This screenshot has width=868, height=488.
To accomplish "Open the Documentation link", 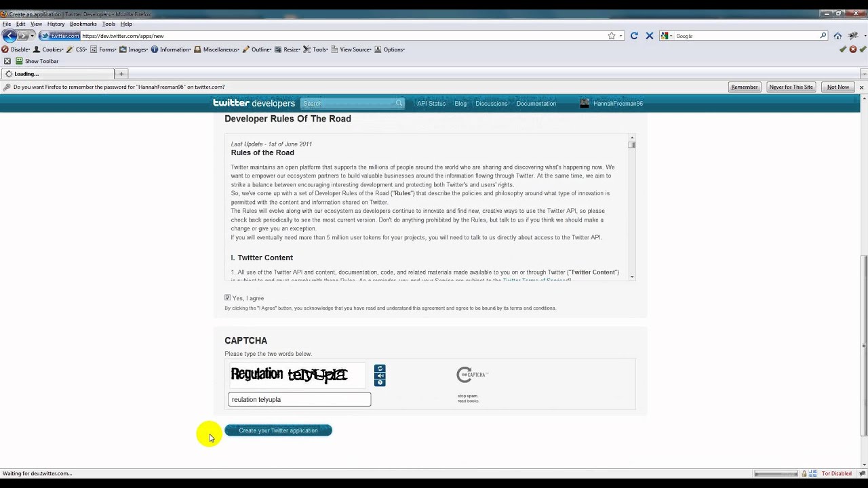I will (x=536, y=104).
